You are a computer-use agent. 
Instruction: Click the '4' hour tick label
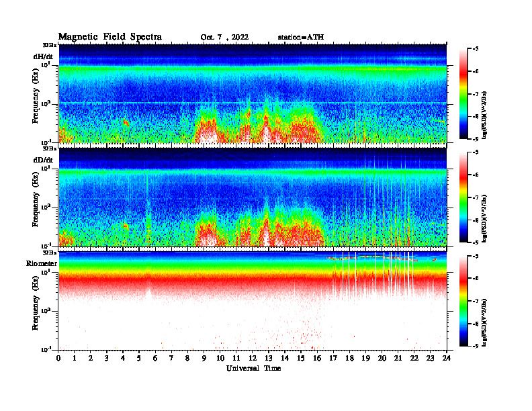point(123,359)
